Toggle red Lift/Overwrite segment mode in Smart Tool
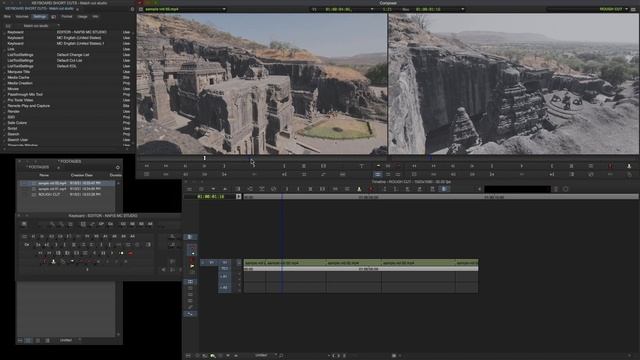 (x=192, y=259)
